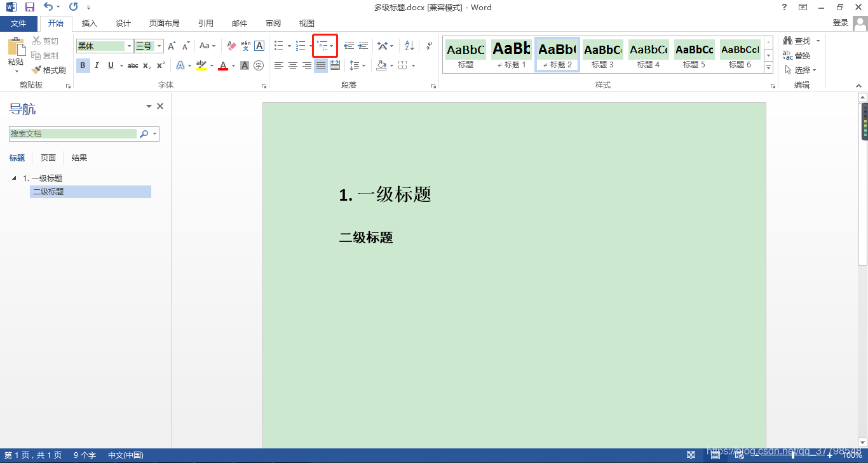Select 二级标题 in the navigation pane
This screenshot has height=463, width=868.
tap(90, 191)
